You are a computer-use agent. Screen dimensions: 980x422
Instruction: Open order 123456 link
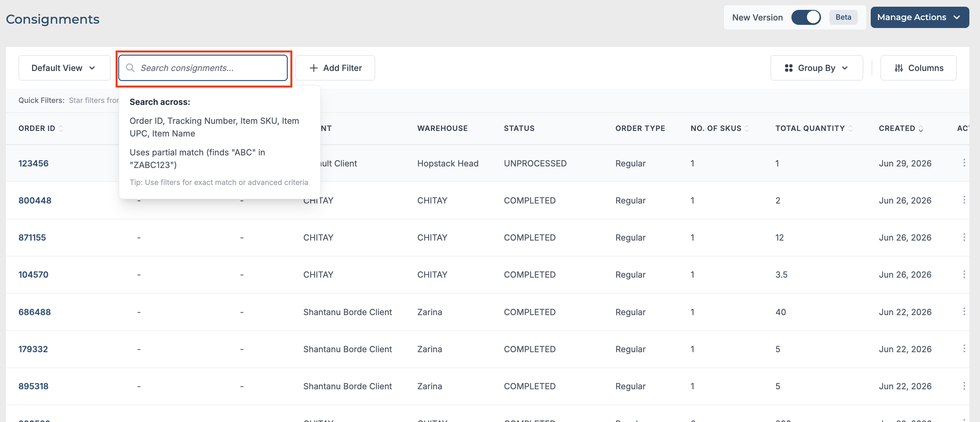34,163
